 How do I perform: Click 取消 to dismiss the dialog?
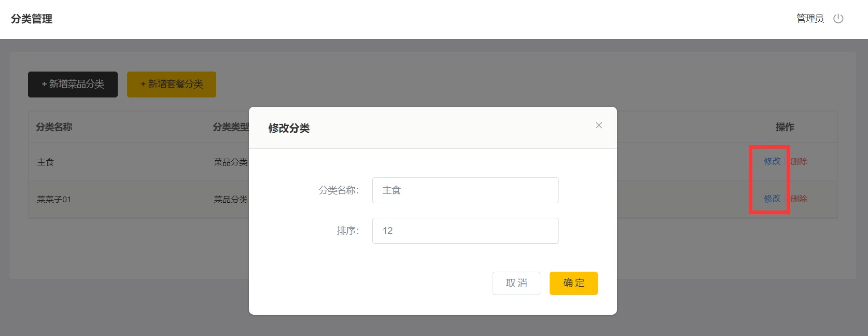point(516,283)
